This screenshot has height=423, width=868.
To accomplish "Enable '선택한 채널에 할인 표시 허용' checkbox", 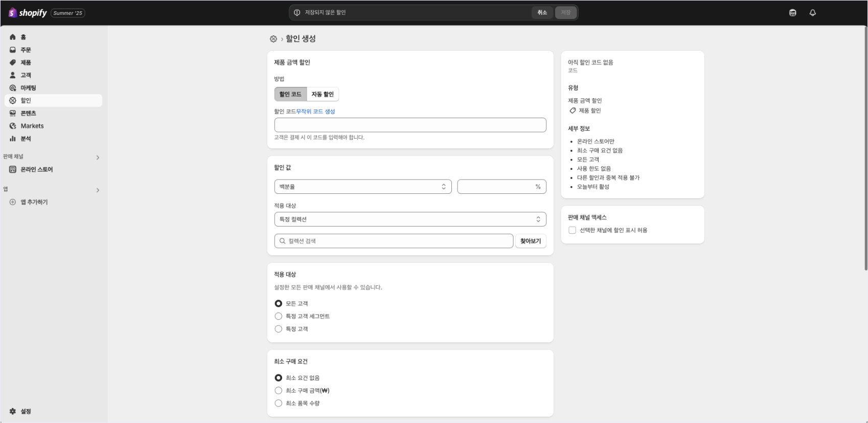I will (572, 230).
